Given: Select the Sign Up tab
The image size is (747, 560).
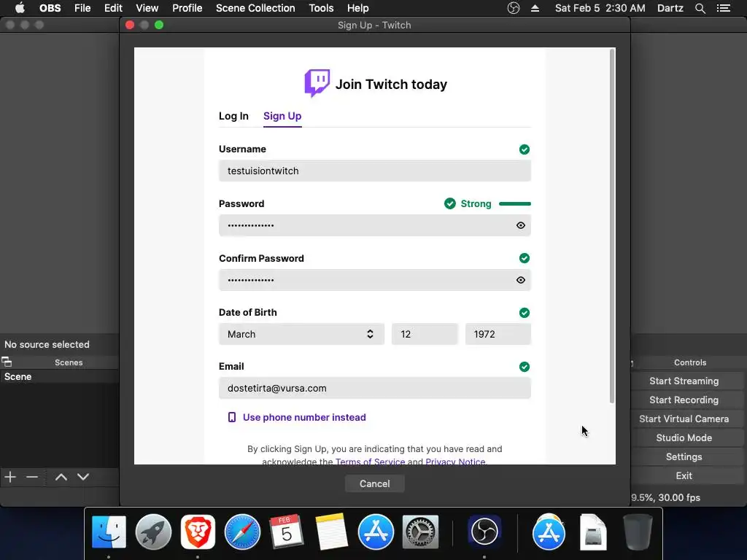Looking at the screenshot, I should (282, 116).
